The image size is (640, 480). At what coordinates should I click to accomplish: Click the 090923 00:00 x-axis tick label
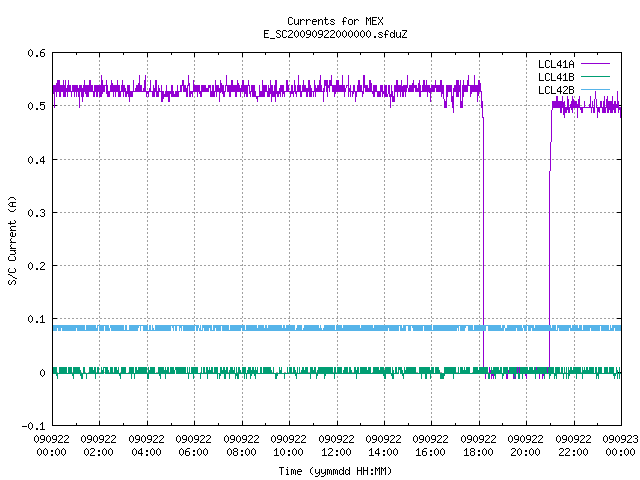620,446
